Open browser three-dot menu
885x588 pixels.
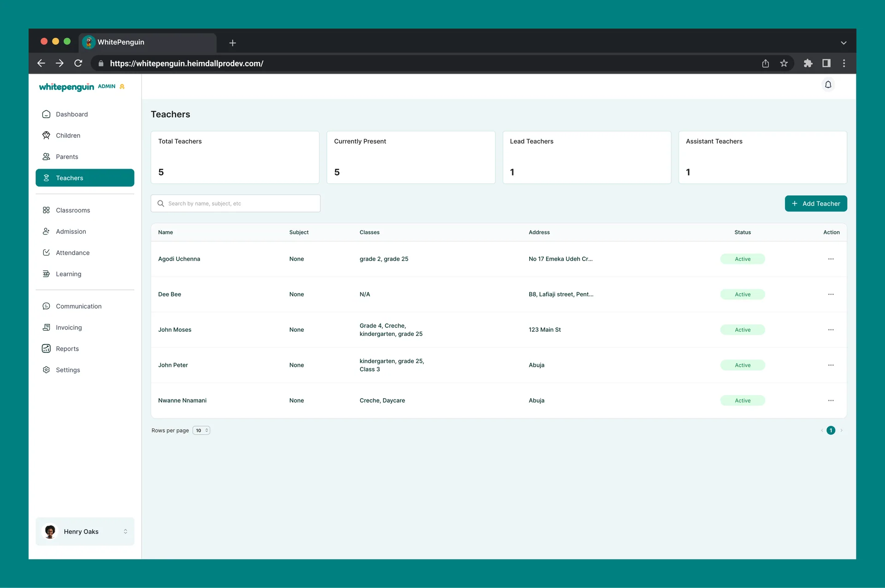[844, 63]
